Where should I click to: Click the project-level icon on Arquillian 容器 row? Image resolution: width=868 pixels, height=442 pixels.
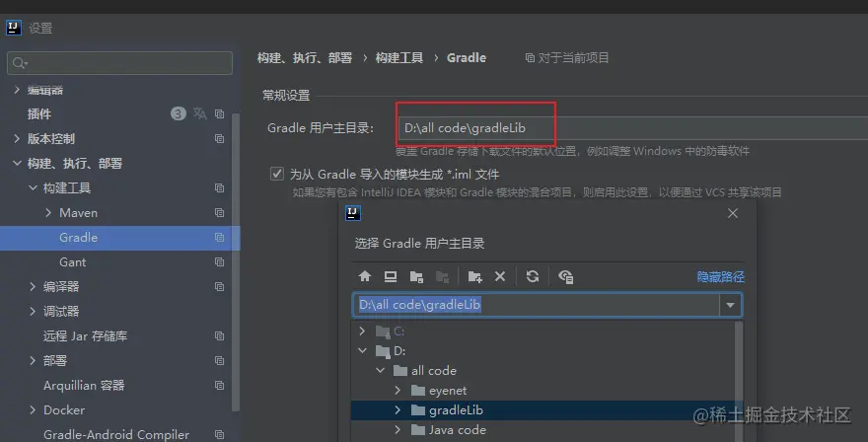coord(219,385)
